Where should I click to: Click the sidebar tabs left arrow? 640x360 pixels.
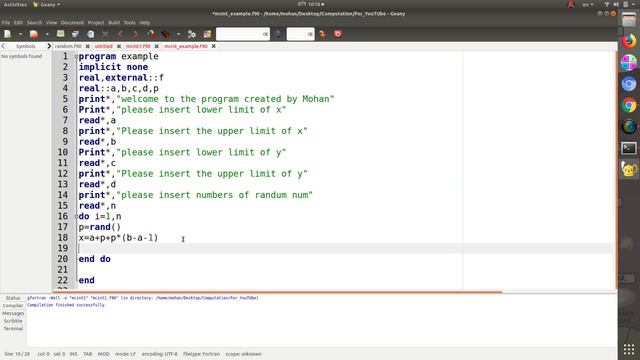click(x=3, y=47)
